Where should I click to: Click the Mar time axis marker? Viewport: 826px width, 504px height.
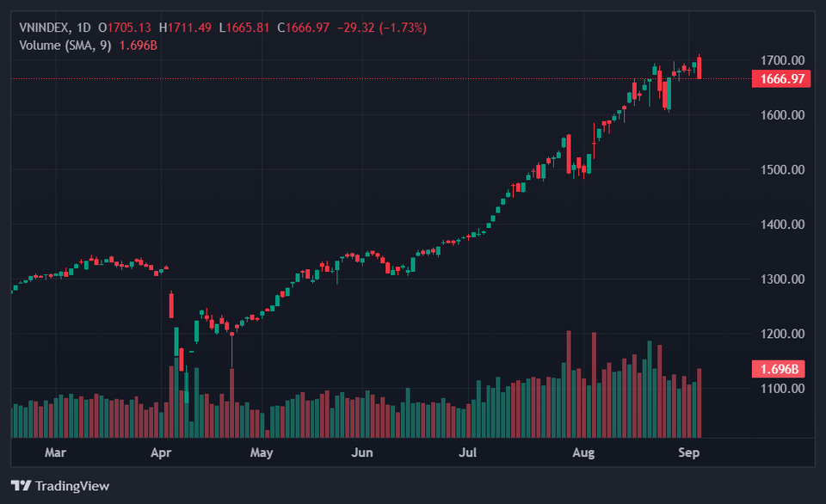coord(55,452)
